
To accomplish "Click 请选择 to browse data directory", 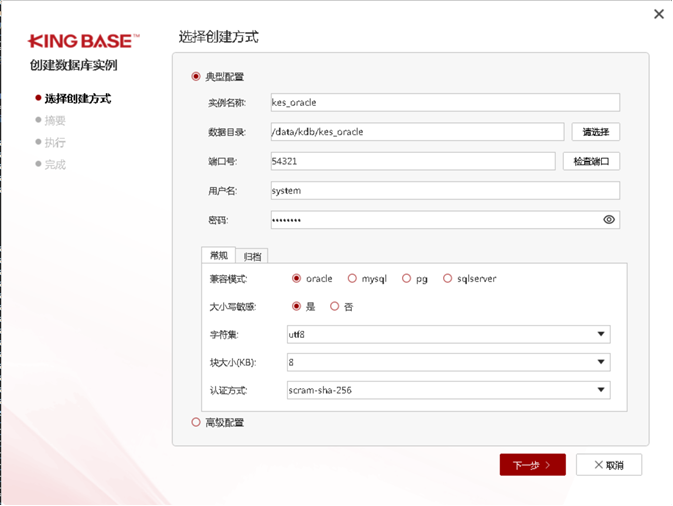I will [595, 132].
